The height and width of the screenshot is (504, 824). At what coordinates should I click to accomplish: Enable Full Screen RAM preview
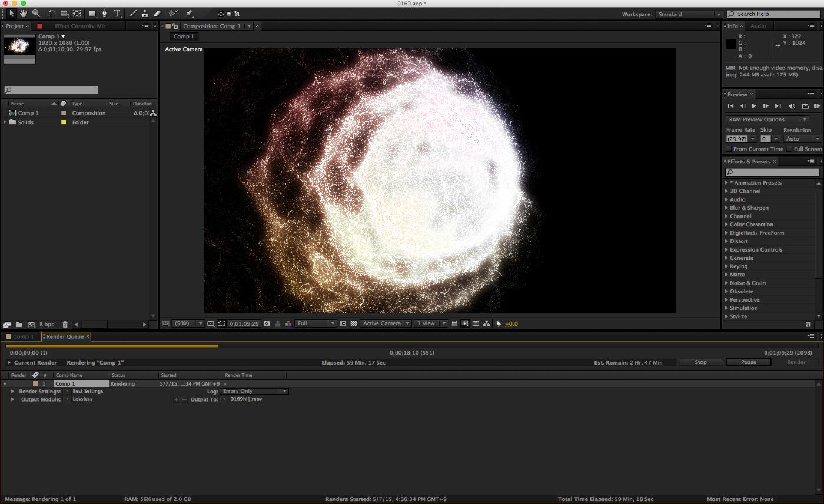click(790, 148)
